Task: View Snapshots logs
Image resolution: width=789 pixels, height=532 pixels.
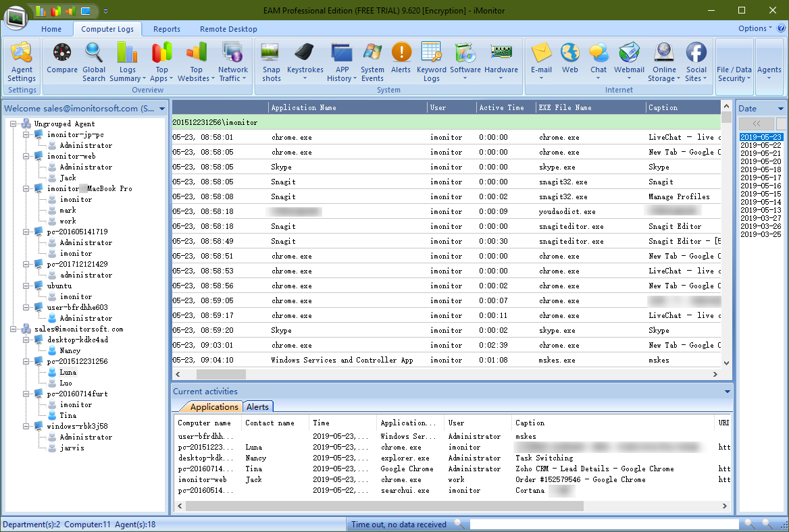Action: click(x=272, y=62)
